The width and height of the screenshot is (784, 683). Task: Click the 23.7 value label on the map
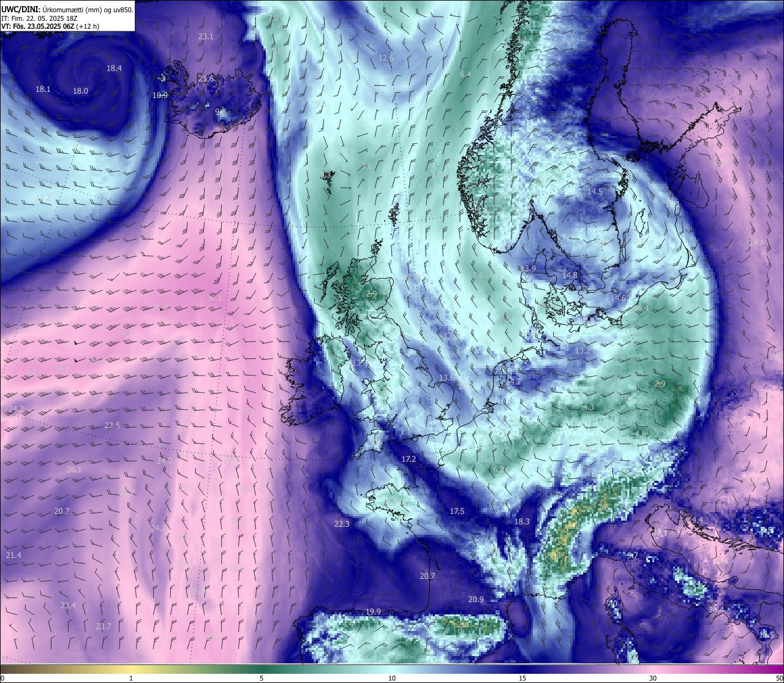[104, 627]
